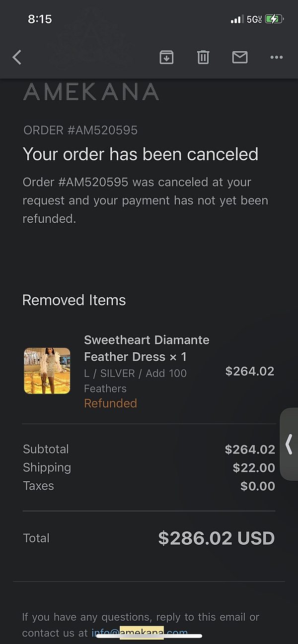Tap the $286.02 USD total amount

pyautogui.click(x=216, y=538)
